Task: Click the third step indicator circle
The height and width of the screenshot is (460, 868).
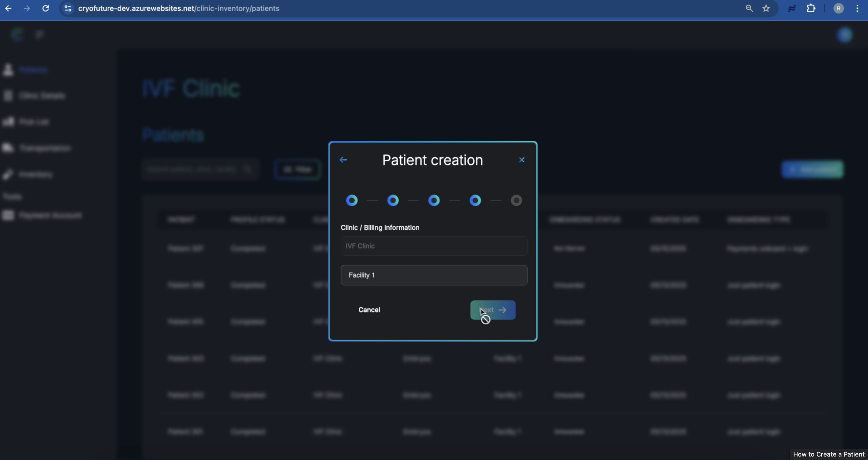Action: click(x=434, y=201)
